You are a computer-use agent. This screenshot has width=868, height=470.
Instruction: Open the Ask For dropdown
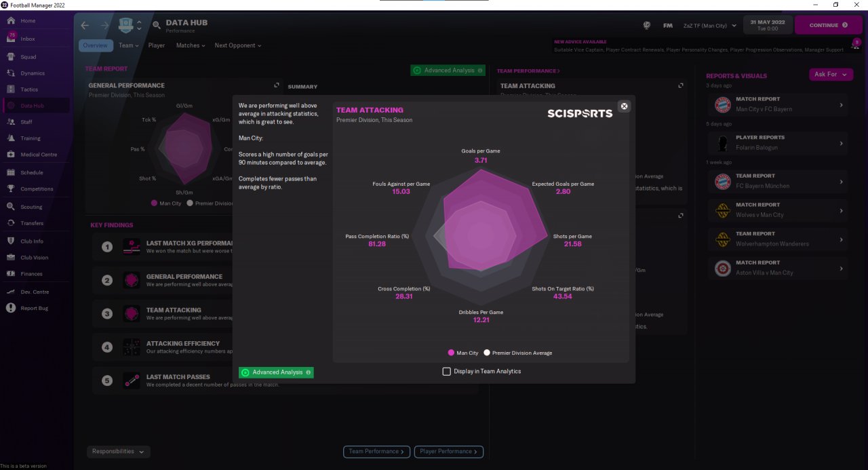pyautogui.click(x=831, y=75)
